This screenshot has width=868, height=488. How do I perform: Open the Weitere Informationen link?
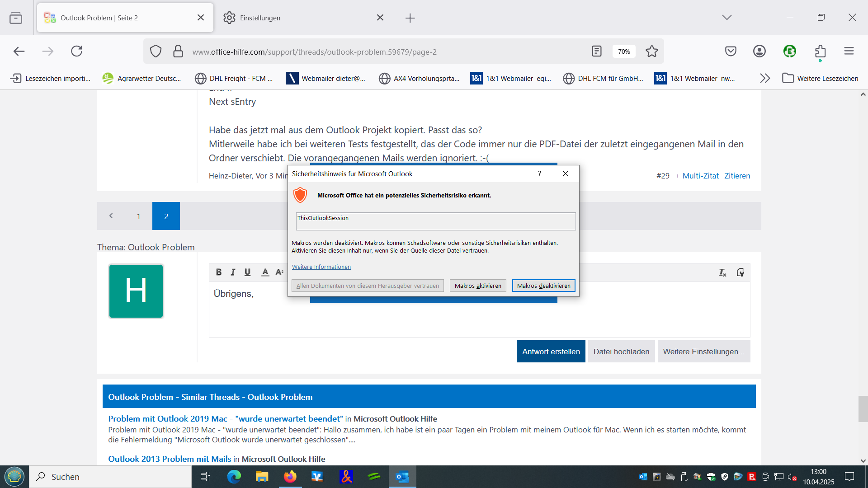click(x=321, y=267)
